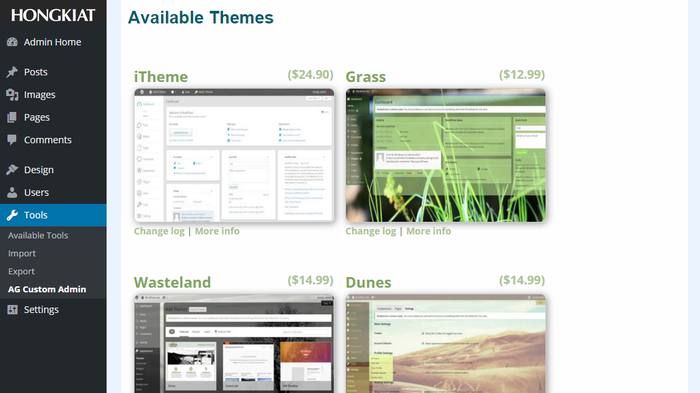Open Grass More info link
700x393 pixels.
(429, 231)
